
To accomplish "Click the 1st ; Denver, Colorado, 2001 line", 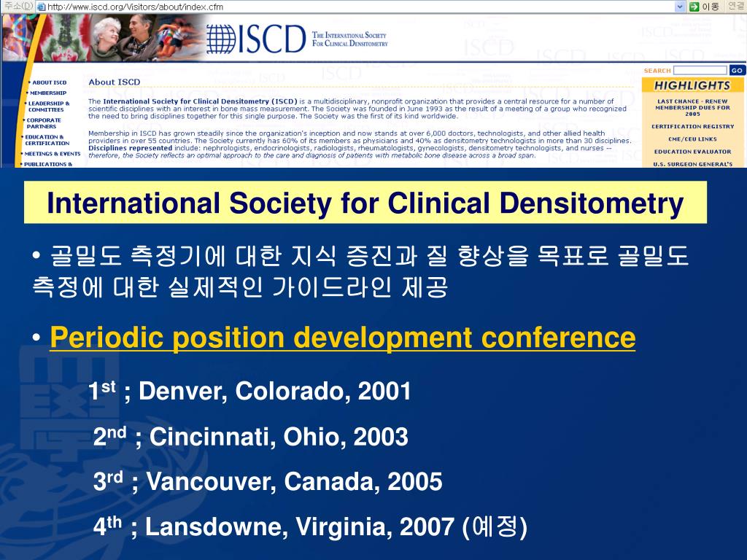I will pos(249,391).
